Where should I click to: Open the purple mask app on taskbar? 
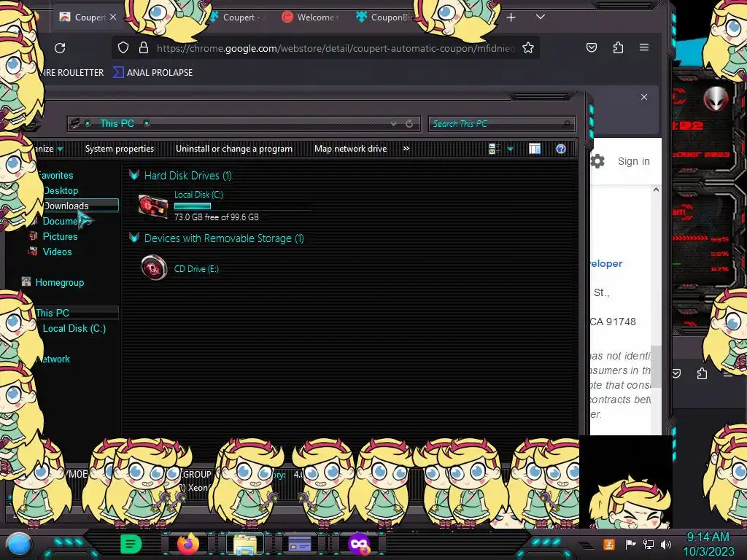coord(359,544)
